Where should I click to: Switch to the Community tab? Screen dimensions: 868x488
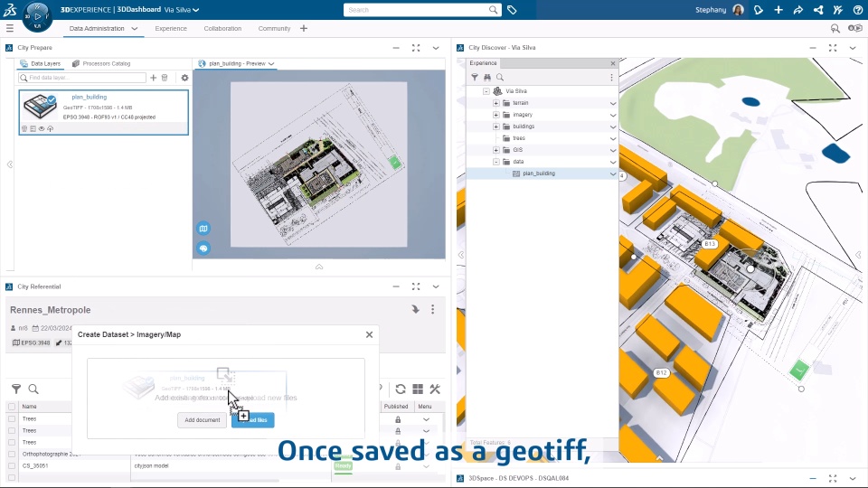(274, 28)
